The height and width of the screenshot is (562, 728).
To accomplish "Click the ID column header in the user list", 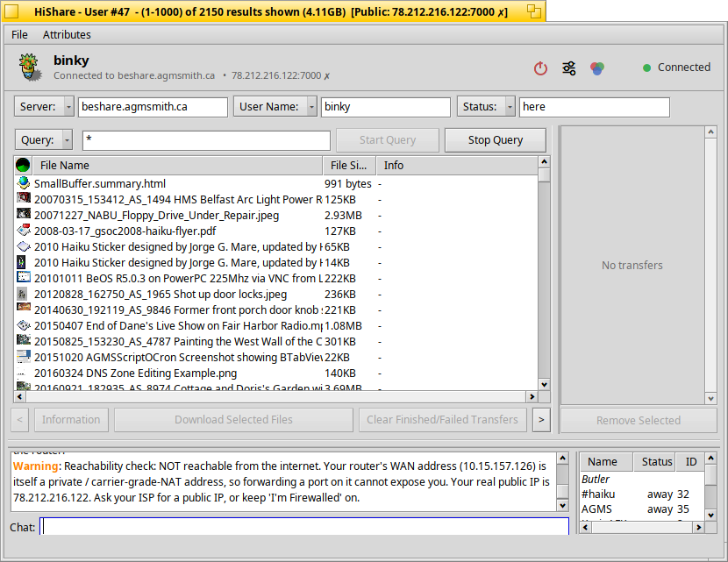I will (691, 462).
